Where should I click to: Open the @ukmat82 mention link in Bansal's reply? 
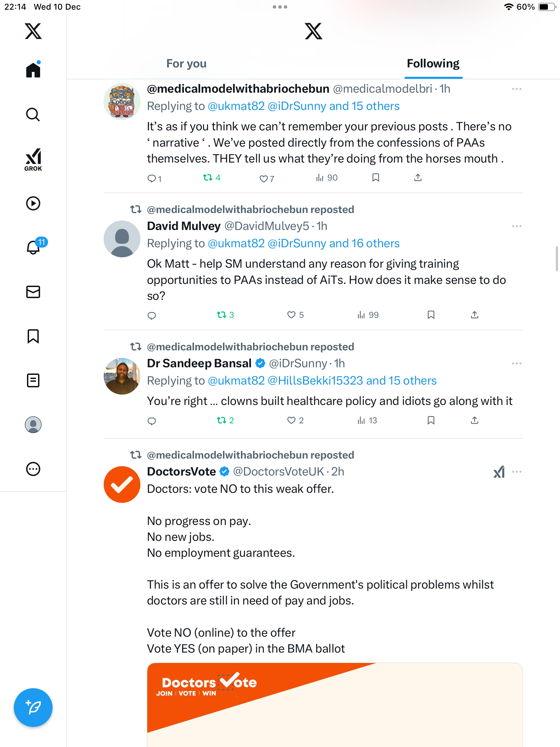(x=236, y=381)
